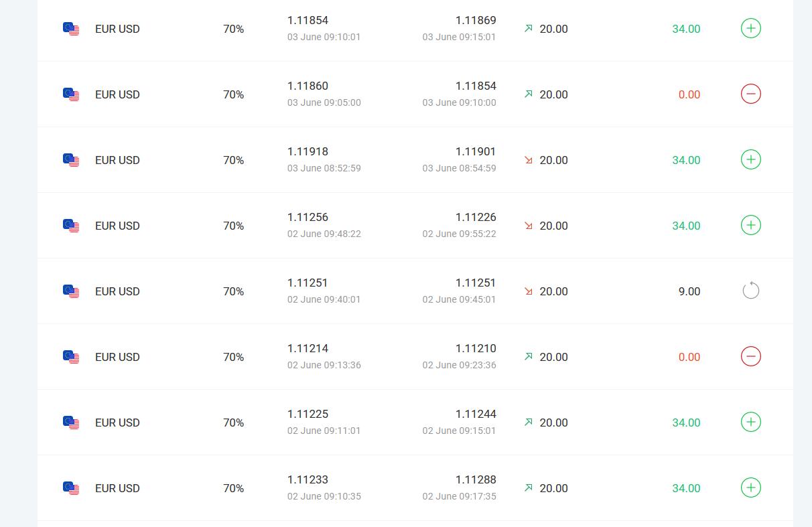This screenshot has width=812, height=527.
Task: Click 70% value in the 1.11225 row
Action: pyautogui.click(x=233, y=423)
